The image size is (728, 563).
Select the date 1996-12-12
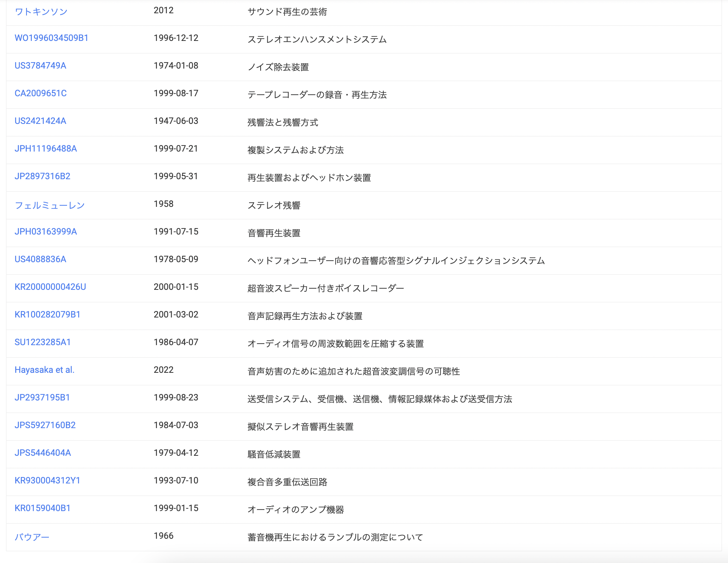pyautogui.click(x=176, y=38)
